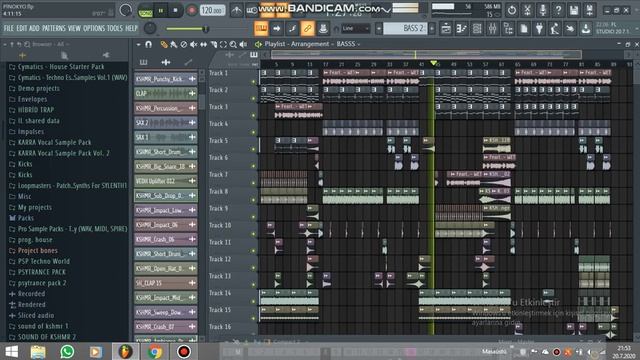Click the microphone one-click recording icon
Screen dimensions: 640x360
tap(543, 10)
